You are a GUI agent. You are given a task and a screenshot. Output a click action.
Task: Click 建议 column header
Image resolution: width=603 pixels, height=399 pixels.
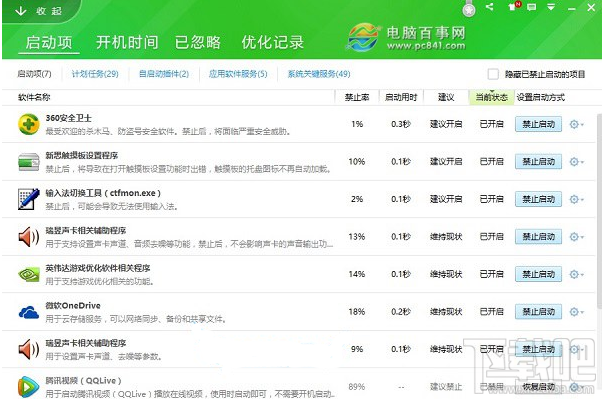[446, 97]
